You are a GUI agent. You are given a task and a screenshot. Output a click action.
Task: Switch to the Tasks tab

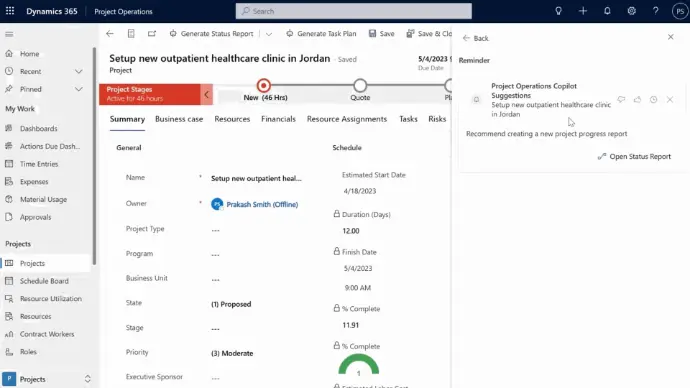(x=408, y=119)
